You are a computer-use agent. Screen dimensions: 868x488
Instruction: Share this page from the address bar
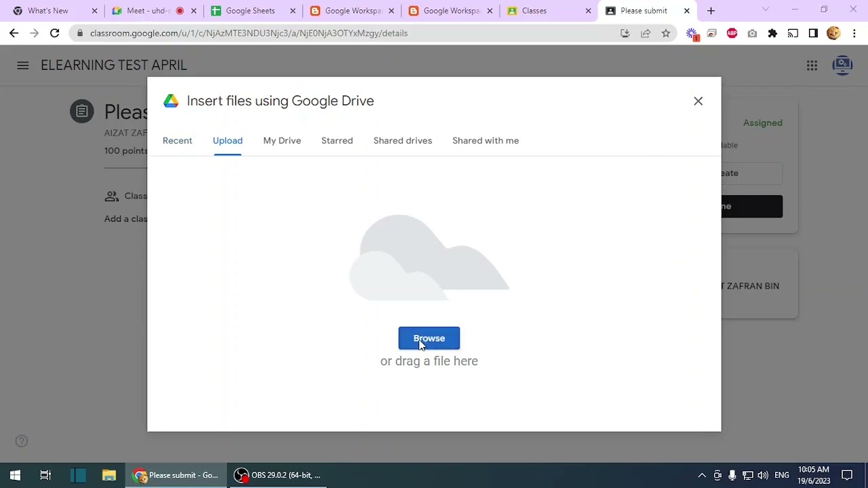click(646, 33)
